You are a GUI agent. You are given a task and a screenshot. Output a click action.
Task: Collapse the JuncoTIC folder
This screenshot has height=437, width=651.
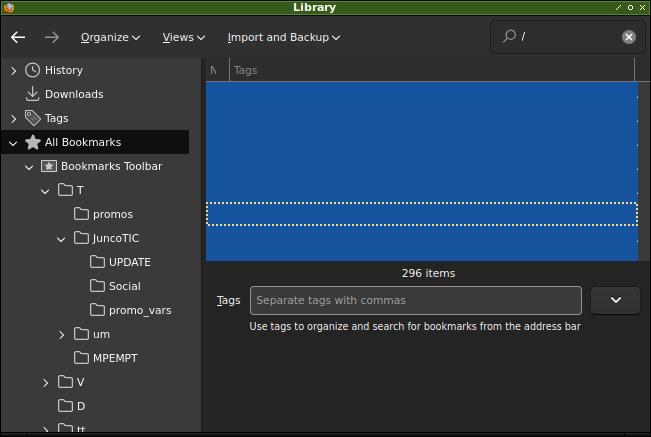61,239
